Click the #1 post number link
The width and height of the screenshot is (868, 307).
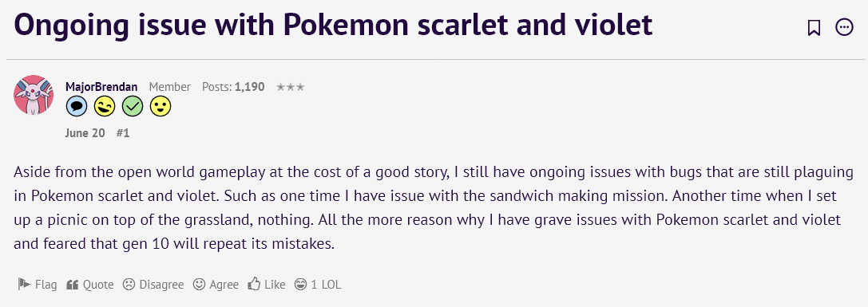coord(123,133)
